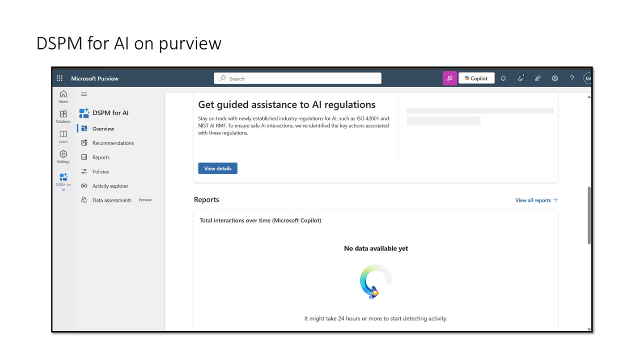Image resolution: width=644 pixels, height=362 pixels.
Task: Open View all reports link
Action: tap(536, 200)
